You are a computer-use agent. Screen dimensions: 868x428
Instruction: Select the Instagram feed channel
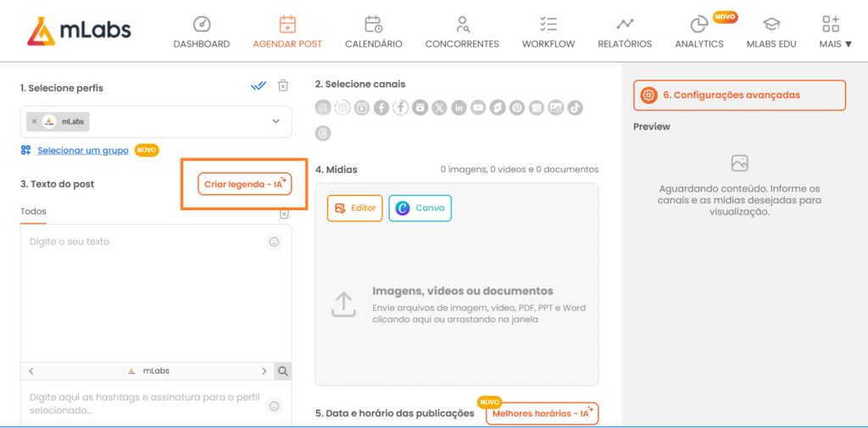[323, 108]
